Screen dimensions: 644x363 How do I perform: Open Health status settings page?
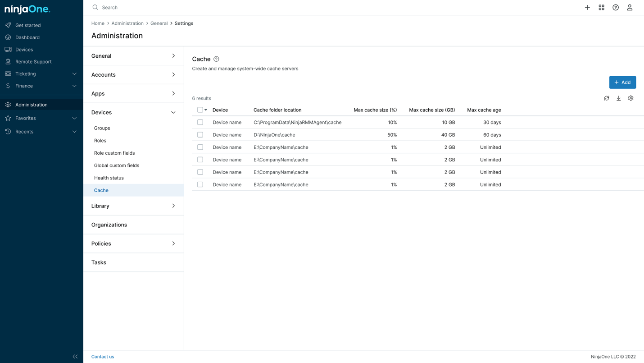click(x=109, y=178)
